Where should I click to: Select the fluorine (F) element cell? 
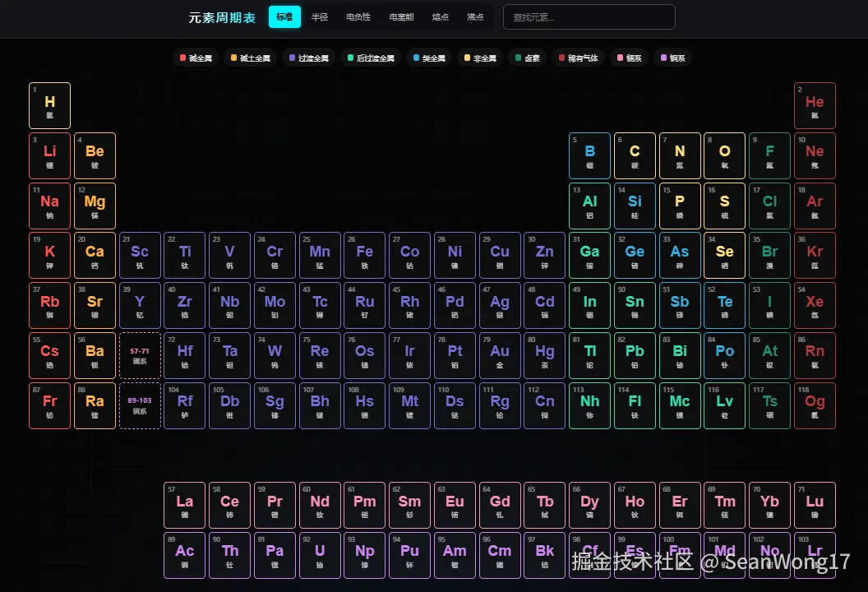tap(770, 155)
